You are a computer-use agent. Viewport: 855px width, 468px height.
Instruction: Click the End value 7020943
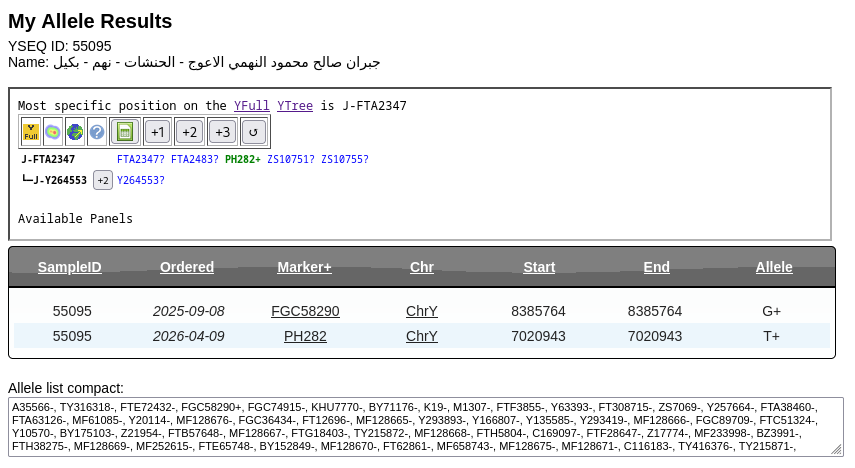click(655, 336)
